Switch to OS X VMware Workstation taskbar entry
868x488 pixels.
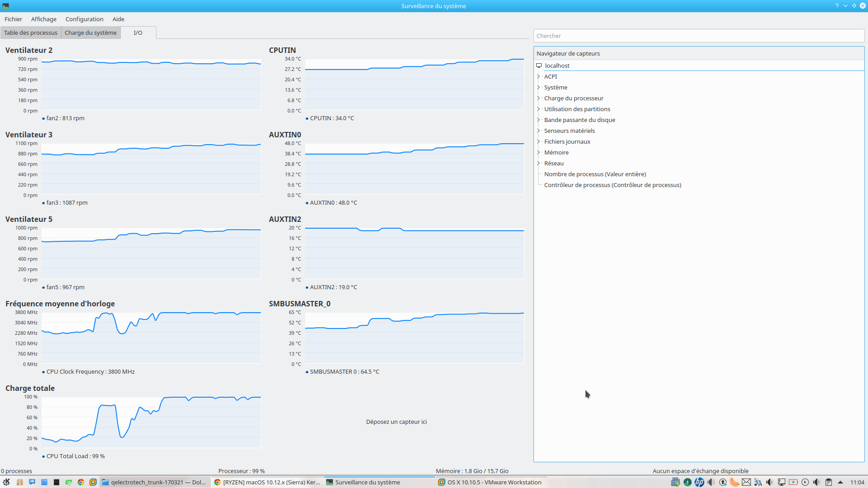click(491, 482)
